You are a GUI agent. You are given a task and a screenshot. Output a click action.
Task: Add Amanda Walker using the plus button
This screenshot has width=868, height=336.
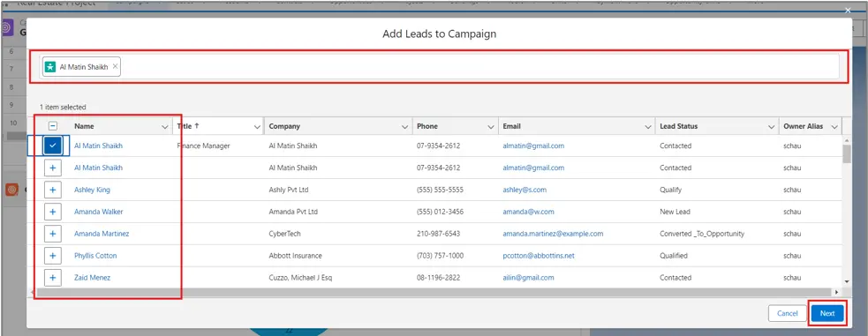tap(53, 212)
